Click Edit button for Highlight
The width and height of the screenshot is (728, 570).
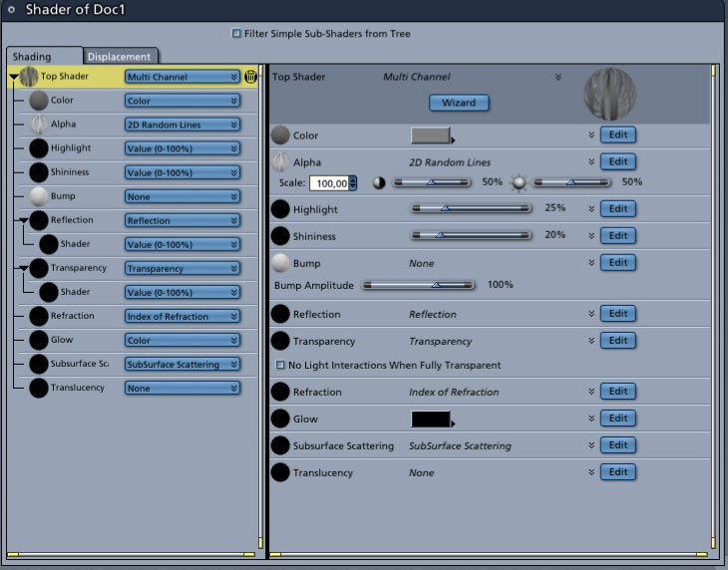(x=618, y=208)
